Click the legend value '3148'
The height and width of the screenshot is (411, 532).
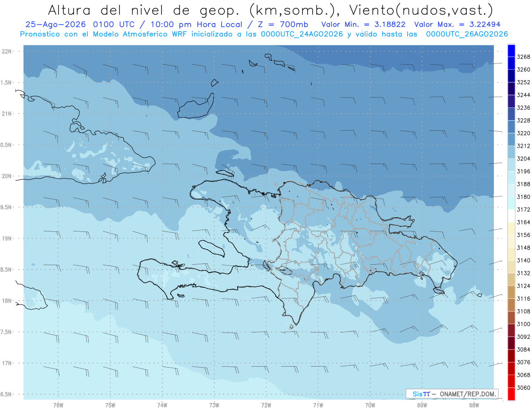tap(524, 248)
